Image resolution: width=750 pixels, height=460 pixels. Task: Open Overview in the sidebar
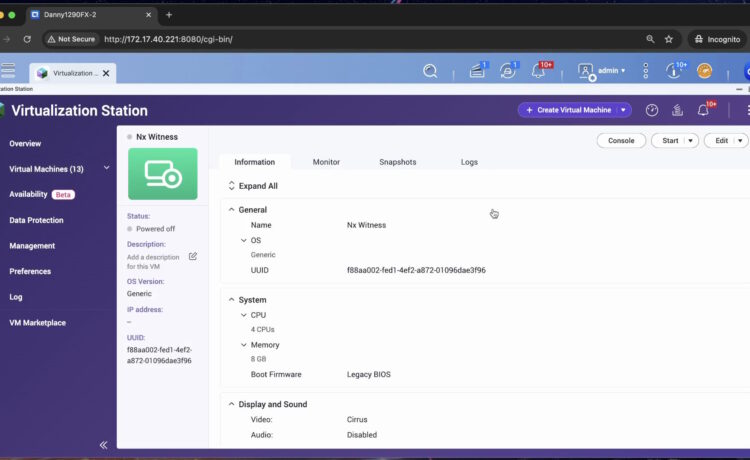(25, 143)
